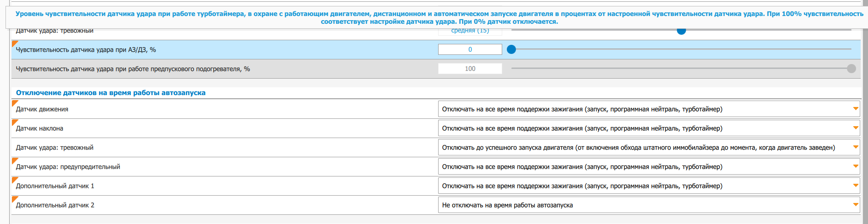
Task: Click the Отключение датчиков на время работы автозапуска heading
Action: pos(111,93)
